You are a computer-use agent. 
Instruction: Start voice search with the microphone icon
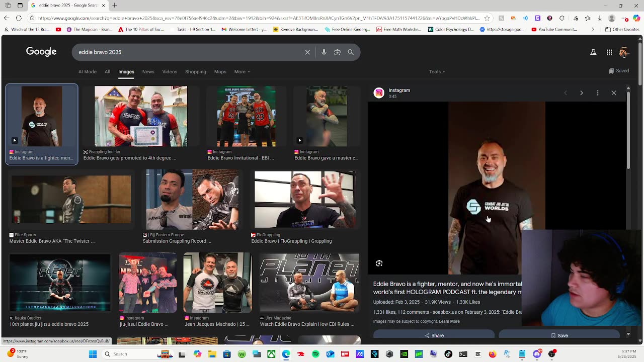click(x=324, y=52)
